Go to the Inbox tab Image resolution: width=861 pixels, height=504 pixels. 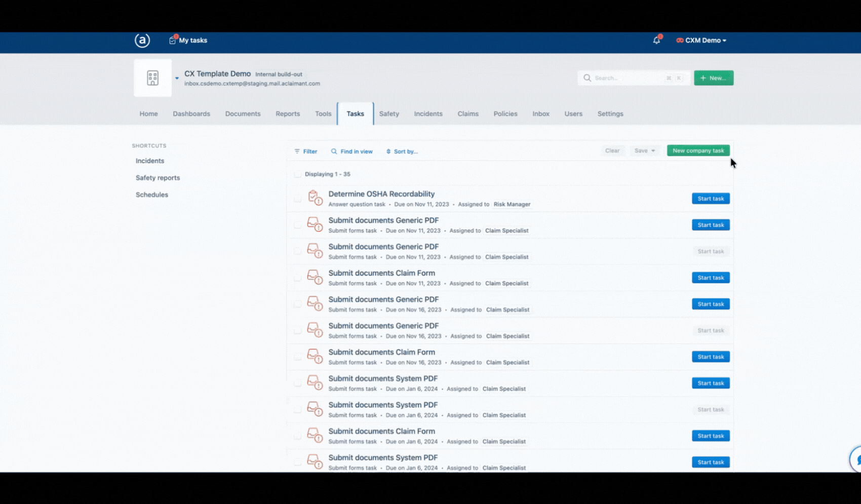click(541, 113)
